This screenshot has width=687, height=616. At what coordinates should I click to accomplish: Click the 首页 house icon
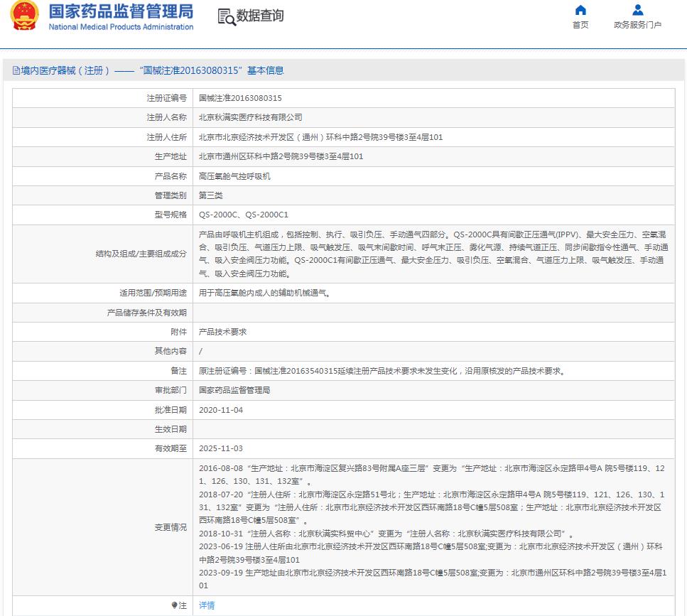(x=580, y=10)
